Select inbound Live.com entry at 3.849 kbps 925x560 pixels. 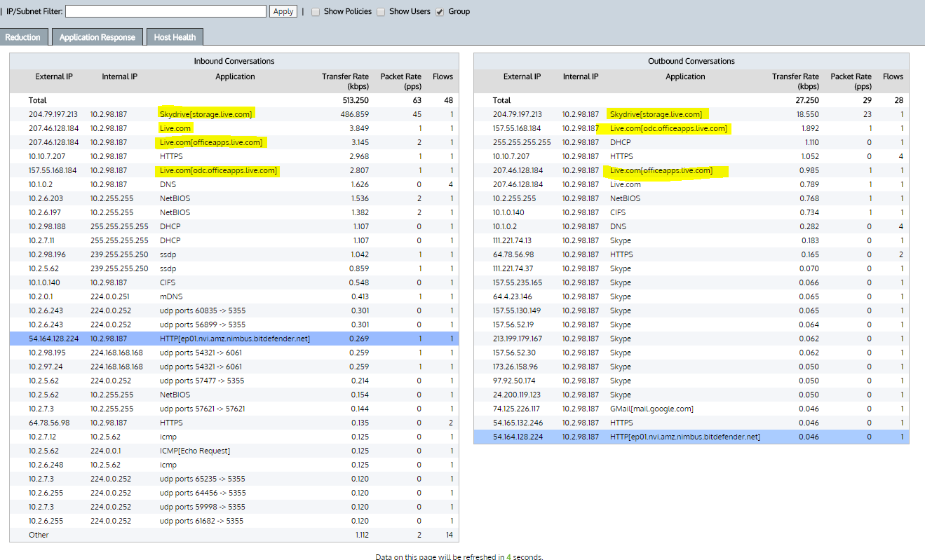pos(175,128)
